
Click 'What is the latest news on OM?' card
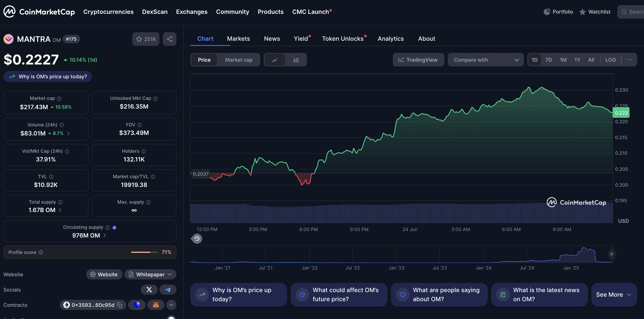[539, 295]
